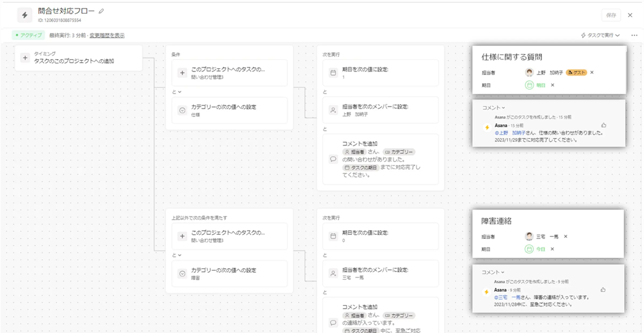
Task: Clear the 明日 due date with the X
Action: 552,85
